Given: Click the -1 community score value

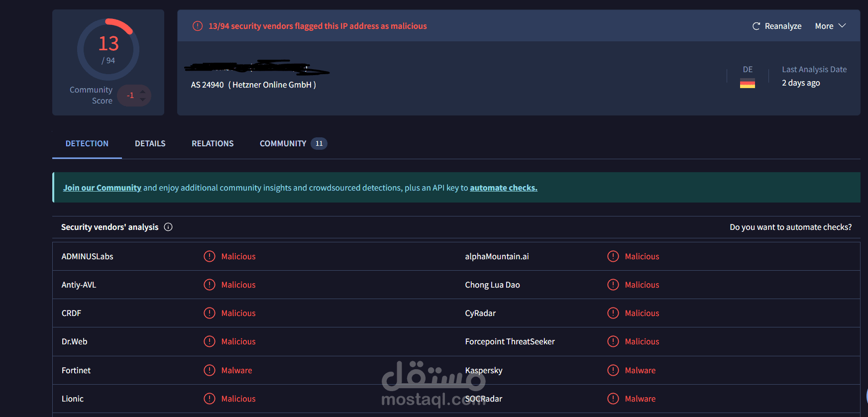Looking at the screenshot, I should click(x=130, y=96).
